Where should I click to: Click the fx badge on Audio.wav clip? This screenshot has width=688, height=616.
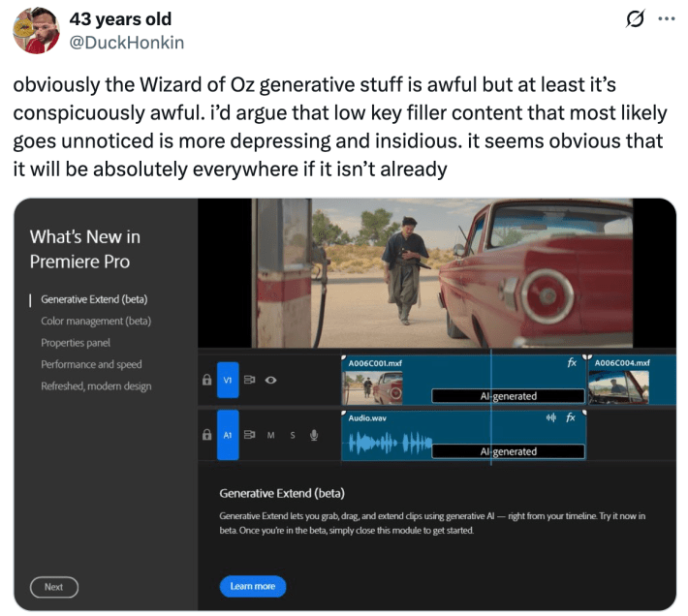571,417
